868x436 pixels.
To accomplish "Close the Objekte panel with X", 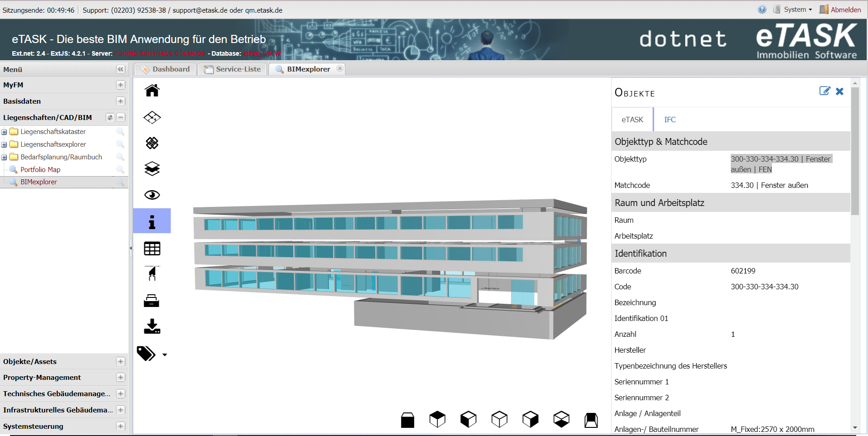I will [x=839, y=91].
